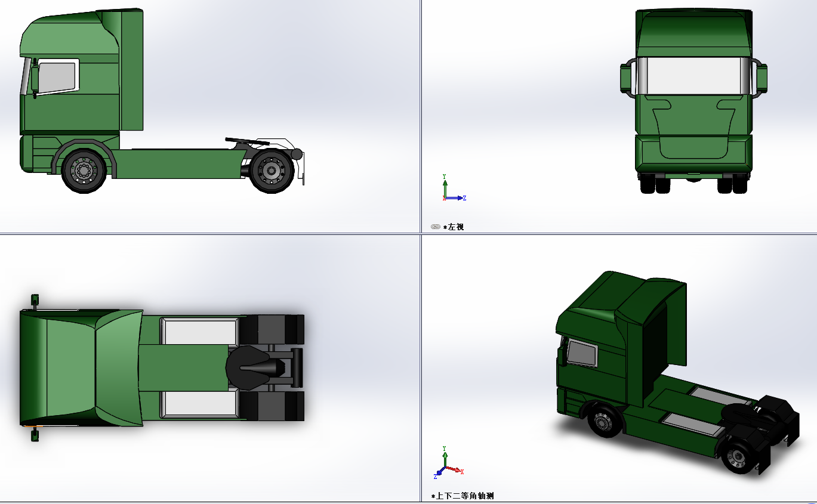Image resolution: width=817 pixels, height=504 pixels.
Task: Select the cab side window in the side view
Action: (57, 76)
